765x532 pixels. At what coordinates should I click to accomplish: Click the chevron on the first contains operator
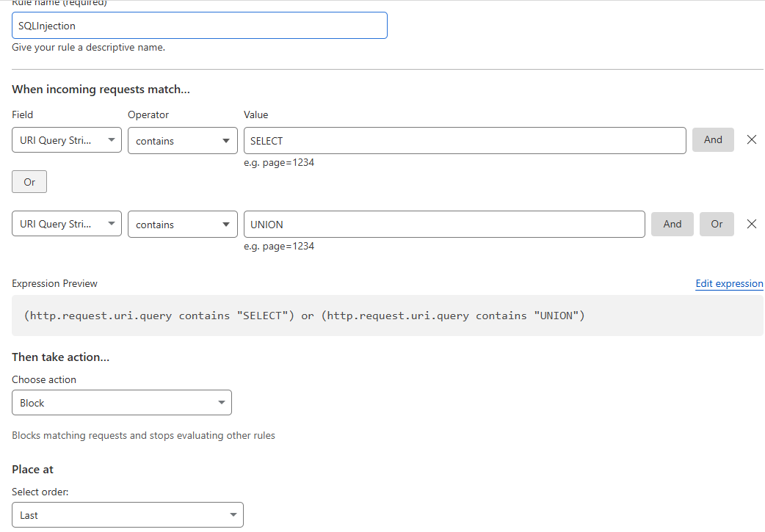click(x=224, y=140)
